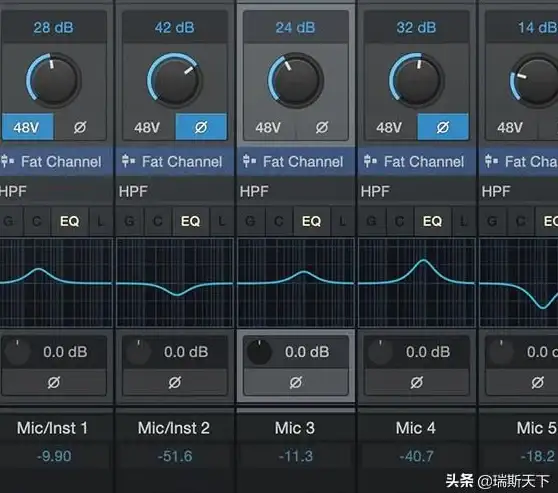Image resolution: width=558 pixels, height=493 pixels.
Task: Click the -40.7 level readout on Mic 4
Action: click(416, 456)
